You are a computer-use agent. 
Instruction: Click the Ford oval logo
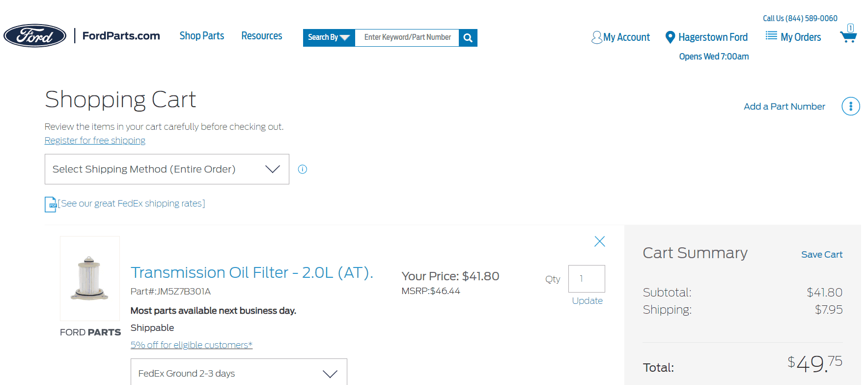[35, 36]
